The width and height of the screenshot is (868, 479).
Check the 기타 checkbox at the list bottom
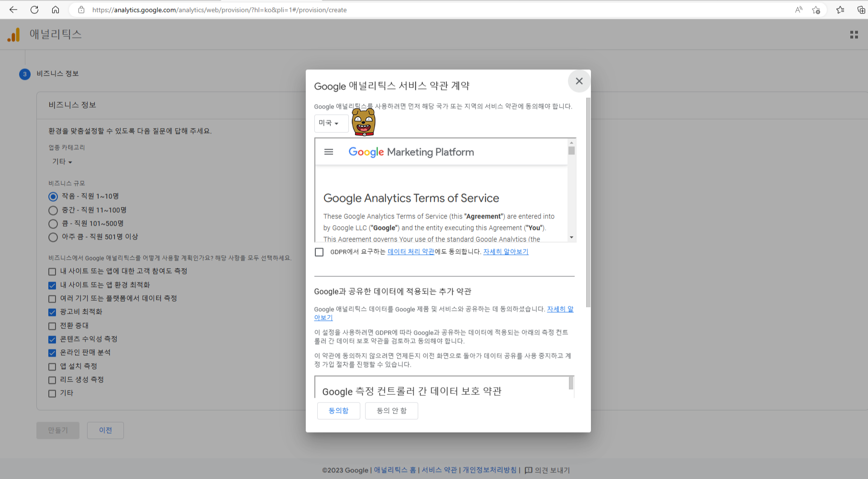point(52,393)
